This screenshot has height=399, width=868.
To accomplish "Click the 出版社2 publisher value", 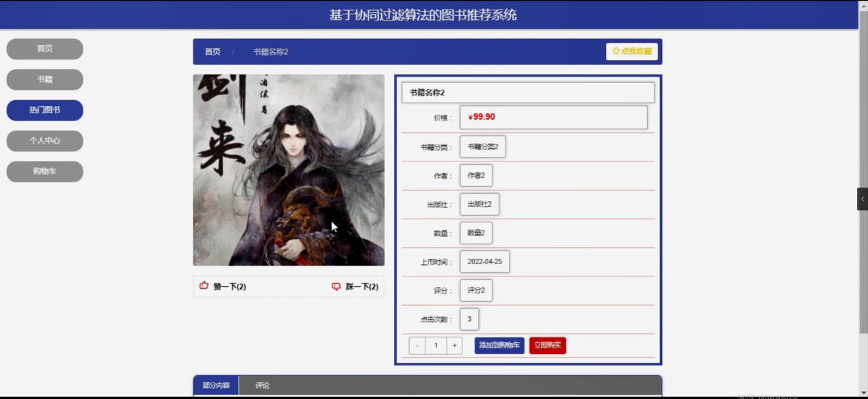I will [479, 205].
